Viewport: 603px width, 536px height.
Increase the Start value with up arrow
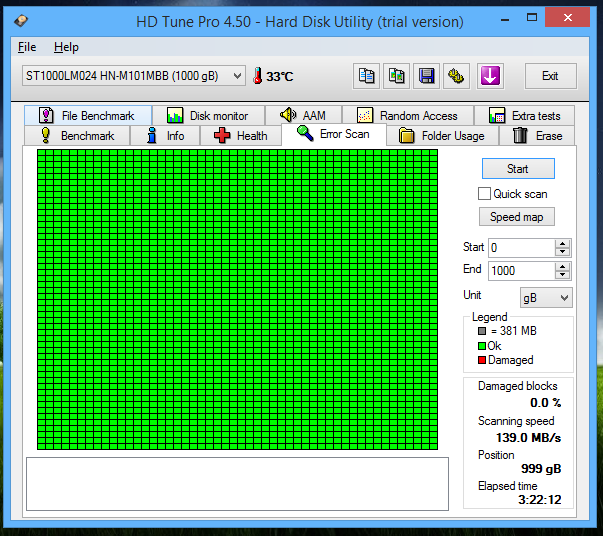[x=562, y=243]
